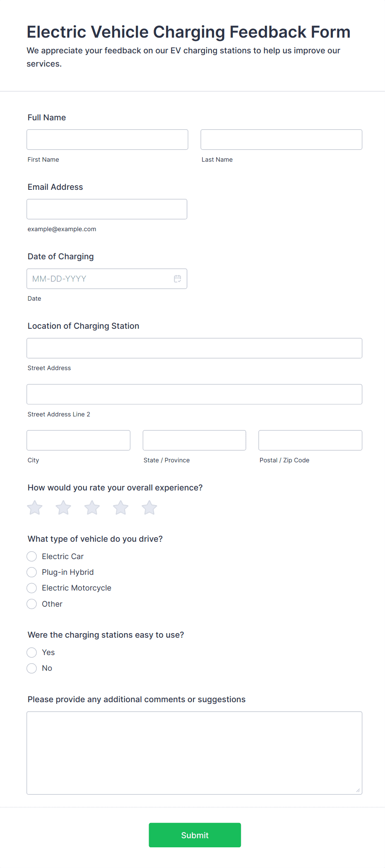The height and width of the screenshot is (868, 385).
Task: Mark No for easy-to-use stations
Action: [x=32, y=668]
